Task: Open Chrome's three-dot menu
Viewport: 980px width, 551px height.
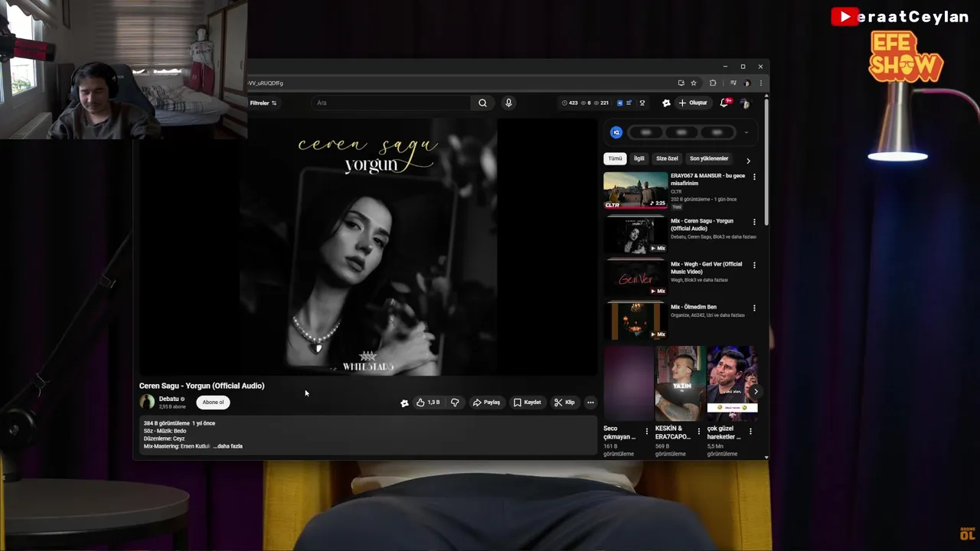Action: (x=760, y=83)
